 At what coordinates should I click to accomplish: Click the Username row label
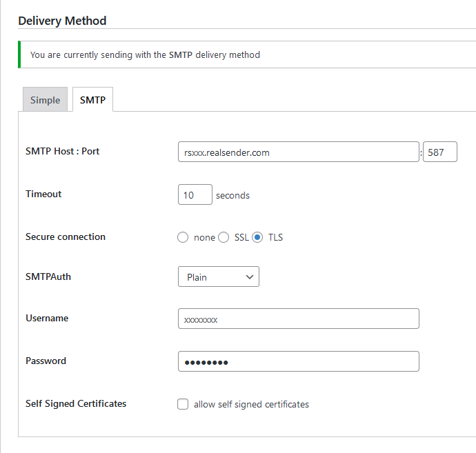[47, 318]
